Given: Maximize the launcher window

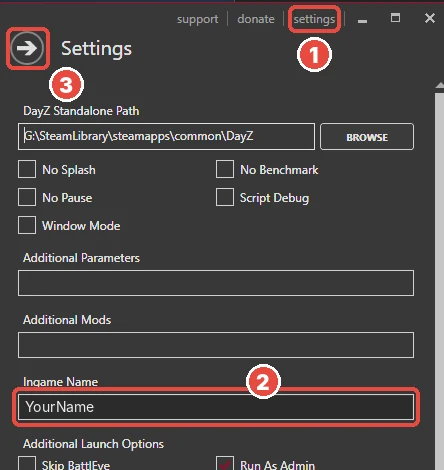Looking at the screenshot, I should (x=395, y=18).
